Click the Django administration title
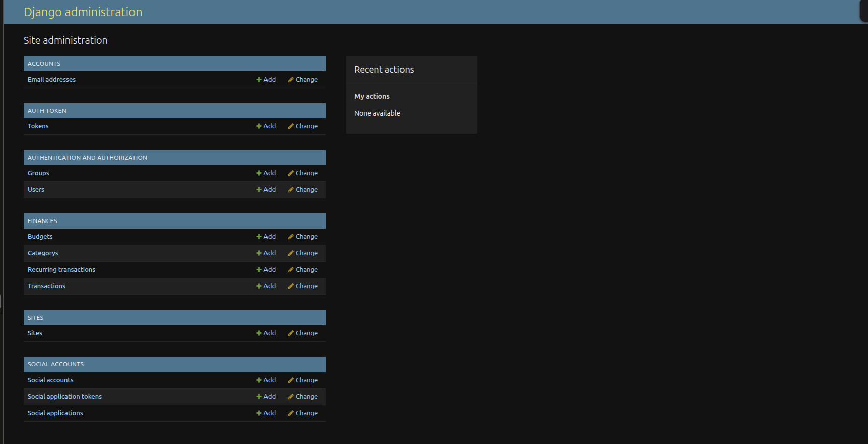Screen dimensions: 868x444 point(83,12)
